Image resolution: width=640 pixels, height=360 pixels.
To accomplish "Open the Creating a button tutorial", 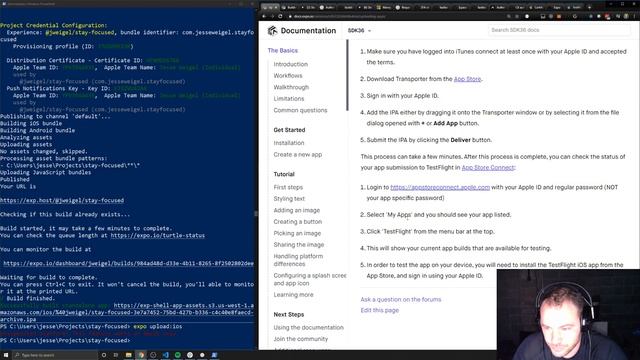I will click(x=298, y=222).
